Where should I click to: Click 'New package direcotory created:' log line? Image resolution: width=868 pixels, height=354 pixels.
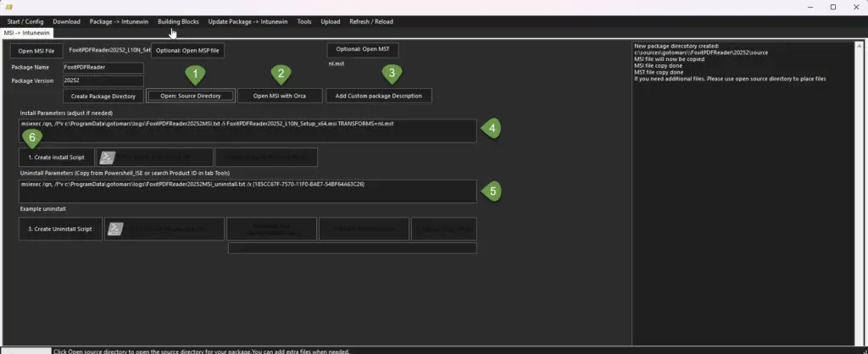coord(676,46)
